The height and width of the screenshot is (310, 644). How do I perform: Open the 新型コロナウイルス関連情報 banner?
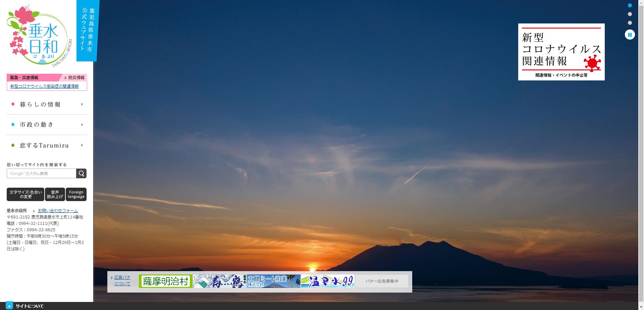561,52
